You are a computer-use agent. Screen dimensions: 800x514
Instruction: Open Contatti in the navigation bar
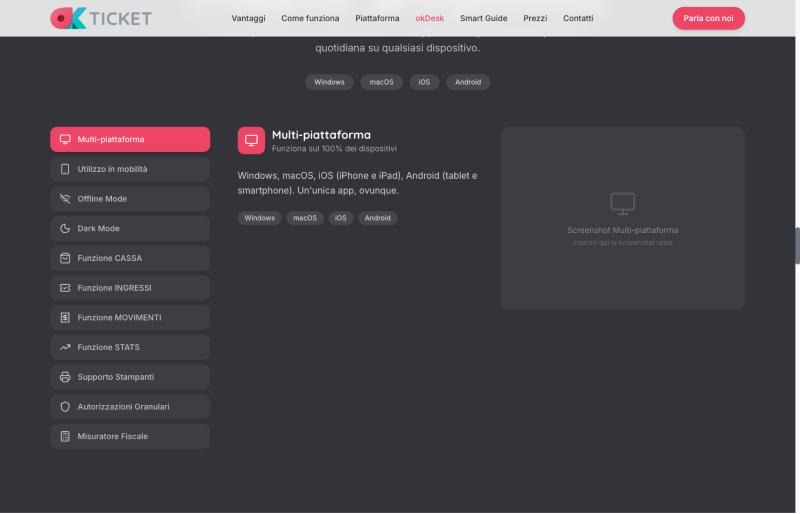click(578, 18)
